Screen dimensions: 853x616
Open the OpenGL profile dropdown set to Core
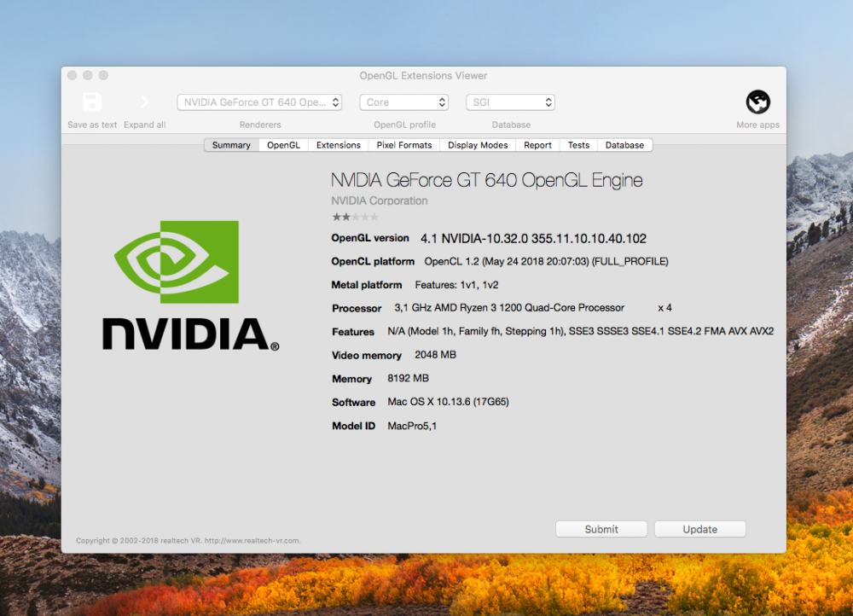[403, 102]
